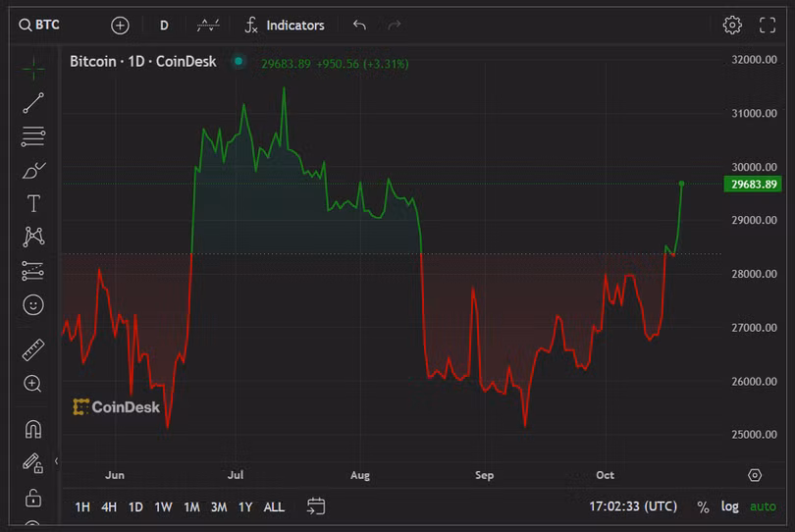Viewport: 795px width, 532px height.
Task: Collapse the drawing toolbar with the arrow
Action: [56, 461]
